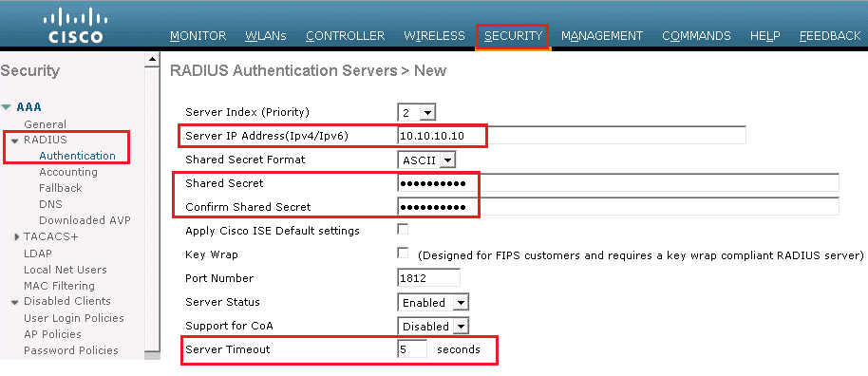Check the Key Wrap checkbox
The image size is (868, 376).
pos(403,254)
